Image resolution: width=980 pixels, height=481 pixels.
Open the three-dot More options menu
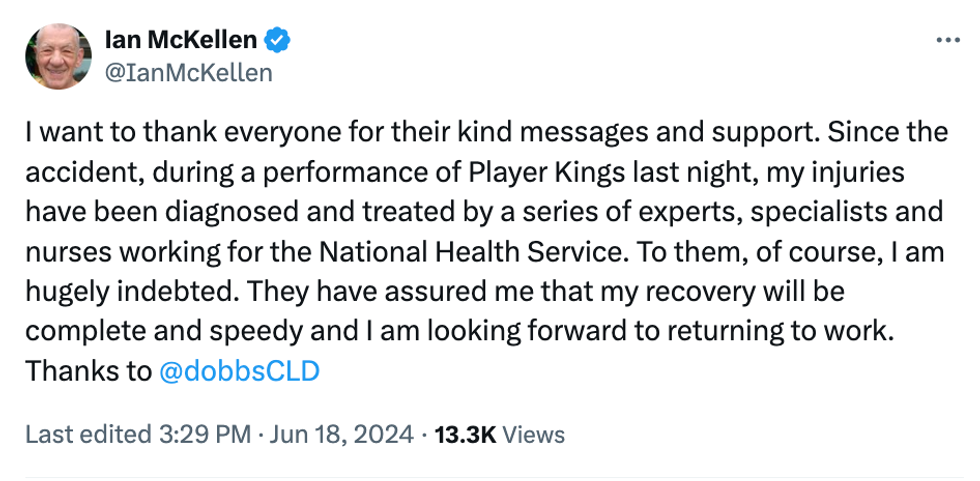coord(947,40)
